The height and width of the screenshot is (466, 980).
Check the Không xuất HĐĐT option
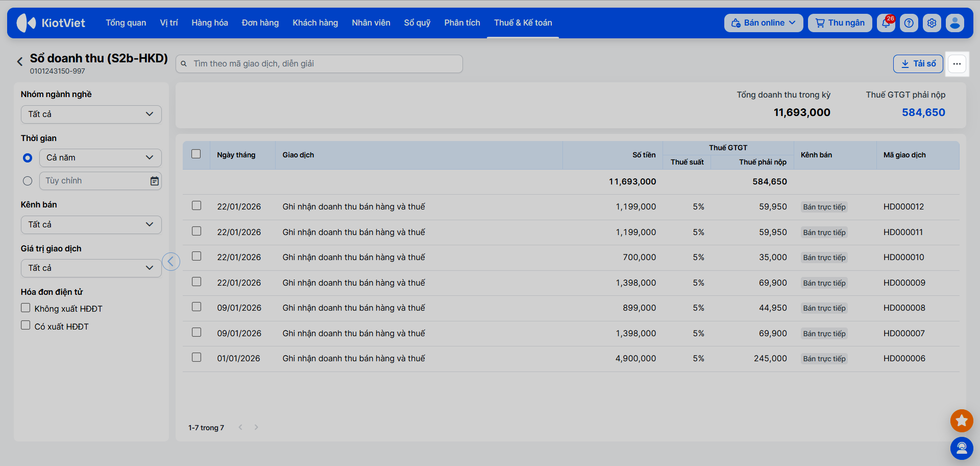pos(26,308)
